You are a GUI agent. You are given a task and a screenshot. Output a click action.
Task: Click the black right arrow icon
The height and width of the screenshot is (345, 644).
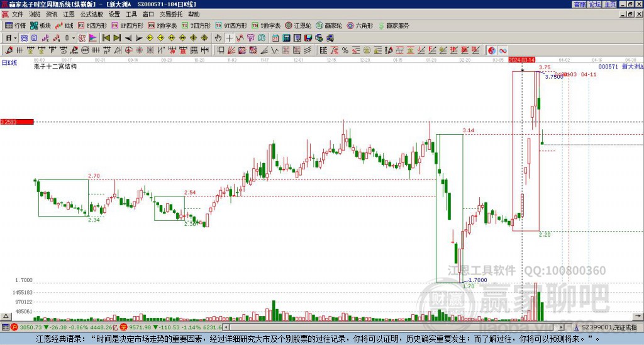pyautogui.click(x=139, y=38)
